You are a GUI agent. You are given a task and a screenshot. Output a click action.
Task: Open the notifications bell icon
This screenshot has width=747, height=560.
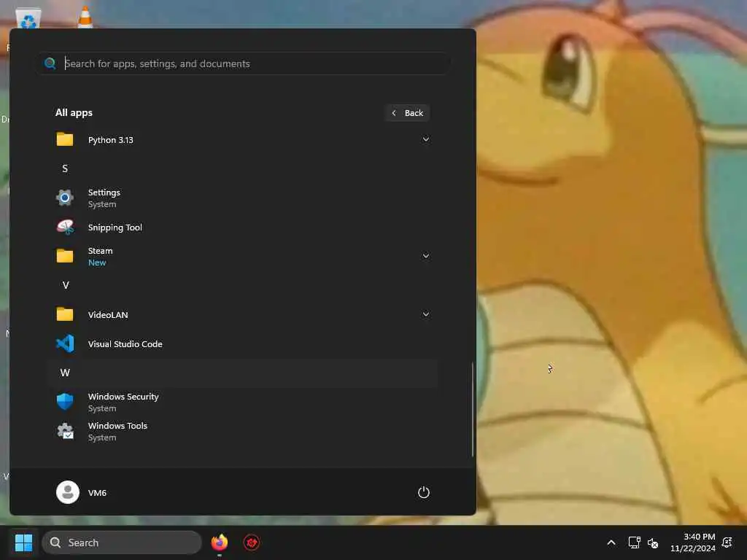coord(727,542)
